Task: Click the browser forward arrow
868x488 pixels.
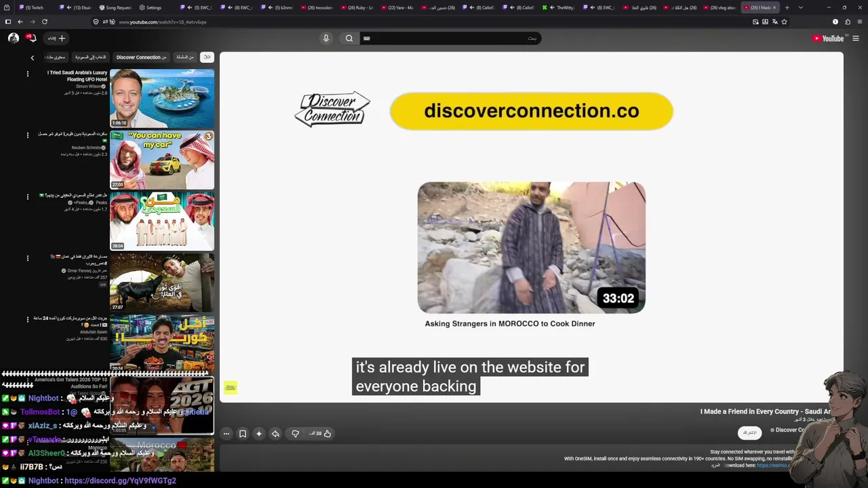Action: coord(32,22)
